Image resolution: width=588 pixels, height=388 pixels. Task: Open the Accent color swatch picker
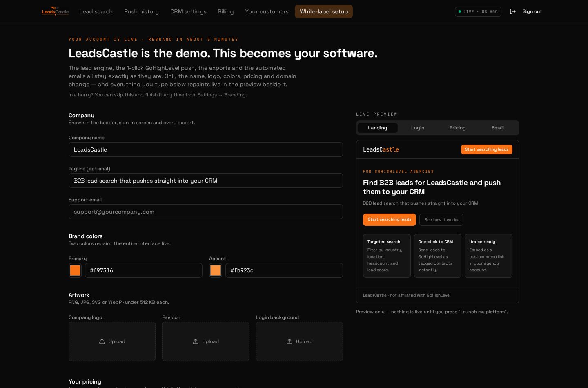coord(216,270)
